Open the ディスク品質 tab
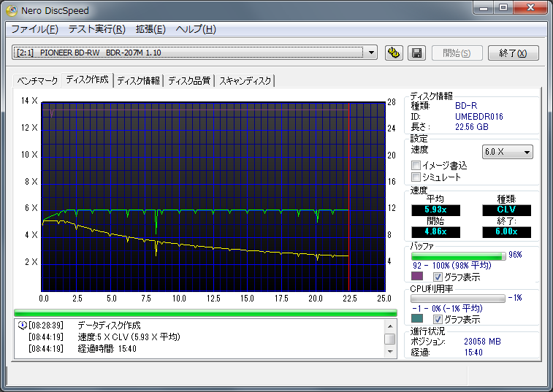553x392 pixels. (x=189, y=81)
